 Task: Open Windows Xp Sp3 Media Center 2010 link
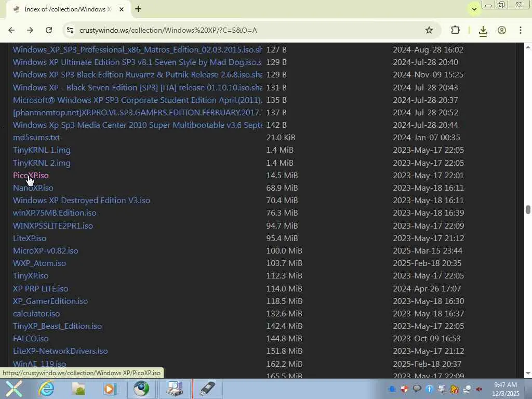(137, 125)
